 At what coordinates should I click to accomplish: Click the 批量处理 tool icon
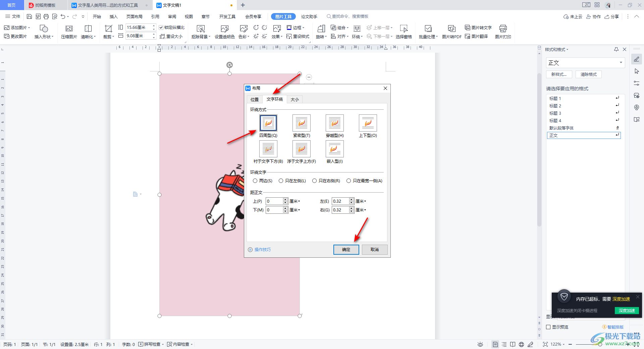[428, 29]
